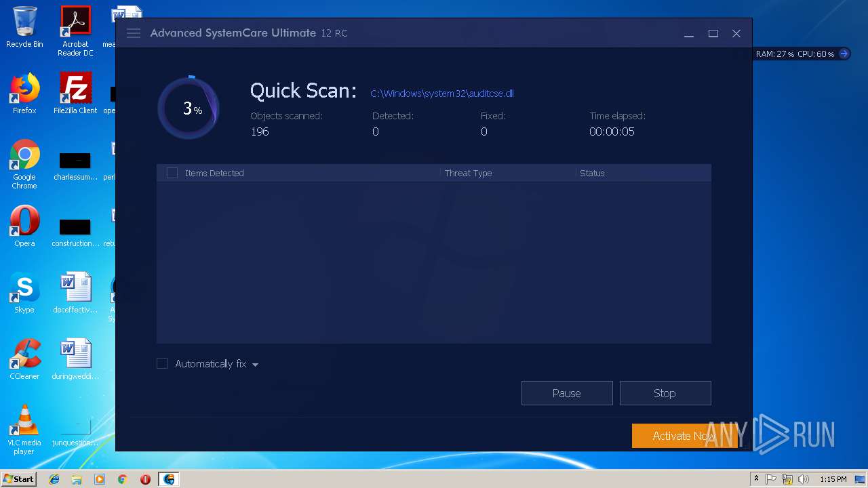Open the CCleaner desktop icon
Screen dimensions: 868x488
(24, 359)
